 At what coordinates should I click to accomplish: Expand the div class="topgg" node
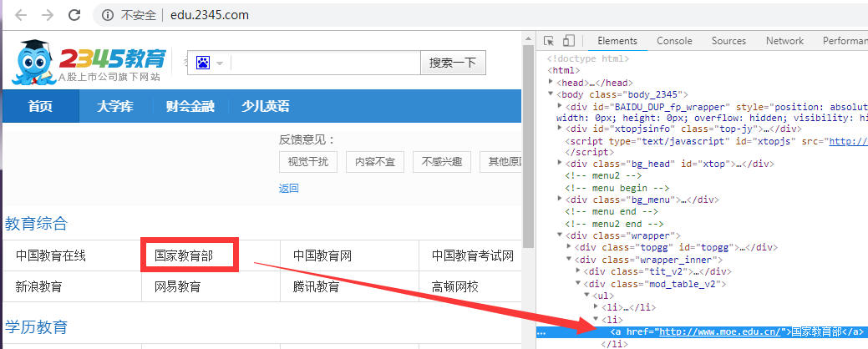(570, 246)
